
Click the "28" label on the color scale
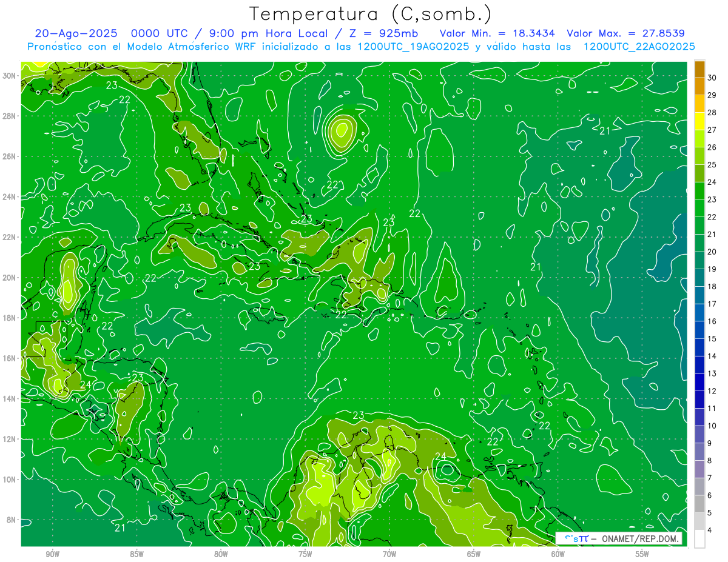pyautogui.click(x=712, y=112)
